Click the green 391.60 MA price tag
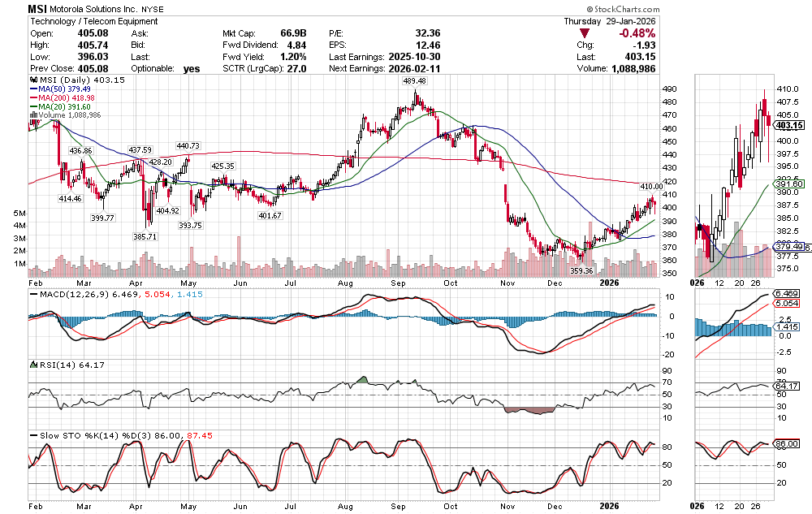 click(788, 184)
